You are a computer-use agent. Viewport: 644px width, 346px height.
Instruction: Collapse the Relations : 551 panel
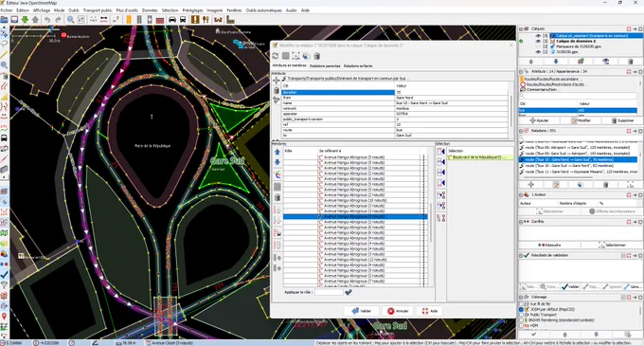click(x=521, y=131)
